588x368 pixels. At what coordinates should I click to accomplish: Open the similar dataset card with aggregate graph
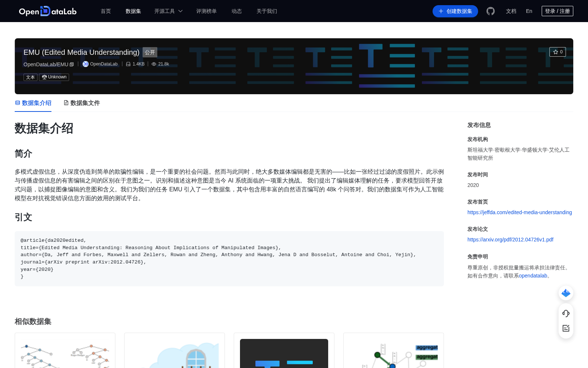tap(394, 350)
